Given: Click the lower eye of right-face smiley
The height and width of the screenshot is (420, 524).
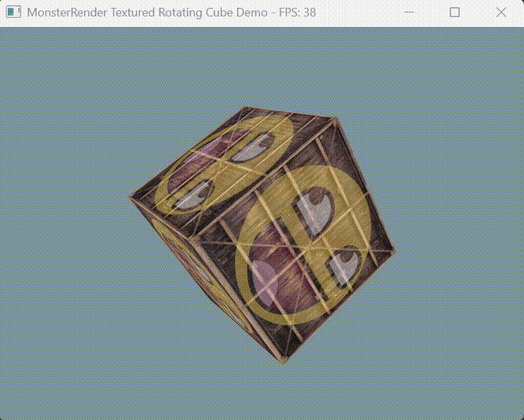Looking at the screenshot, I should point(345,266).
